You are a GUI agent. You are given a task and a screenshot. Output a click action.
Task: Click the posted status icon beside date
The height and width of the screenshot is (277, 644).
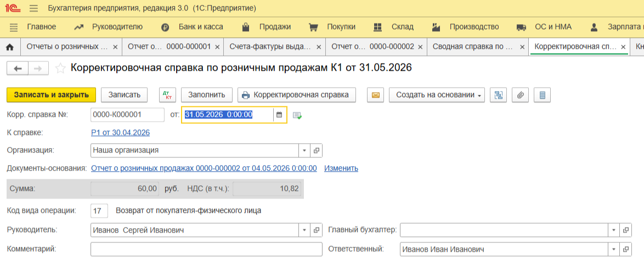tap(297, 115)
